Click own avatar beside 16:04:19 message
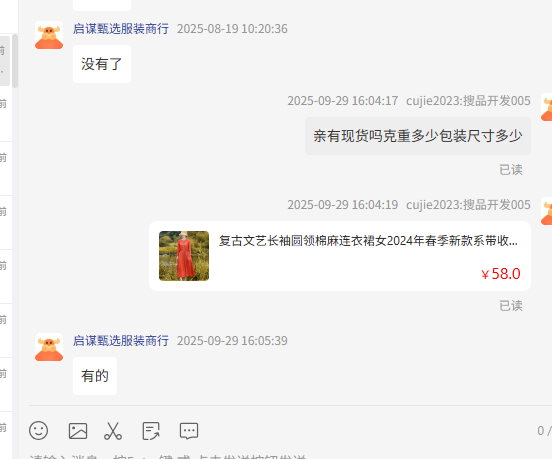Image resolution: width=552 pixels, height=459 pixels. [x=547, y=211]
